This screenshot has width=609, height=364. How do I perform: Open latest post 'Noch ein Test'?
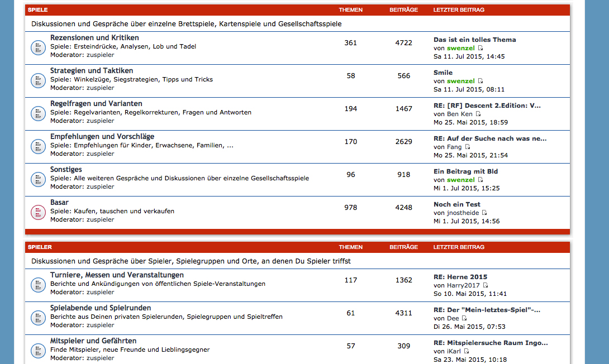(x=456, y=204)
